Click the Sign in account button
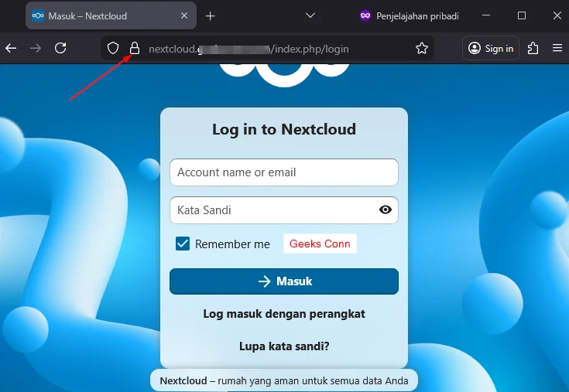The image size is (569, 392). pyautogui.click(x=491, y=48)
